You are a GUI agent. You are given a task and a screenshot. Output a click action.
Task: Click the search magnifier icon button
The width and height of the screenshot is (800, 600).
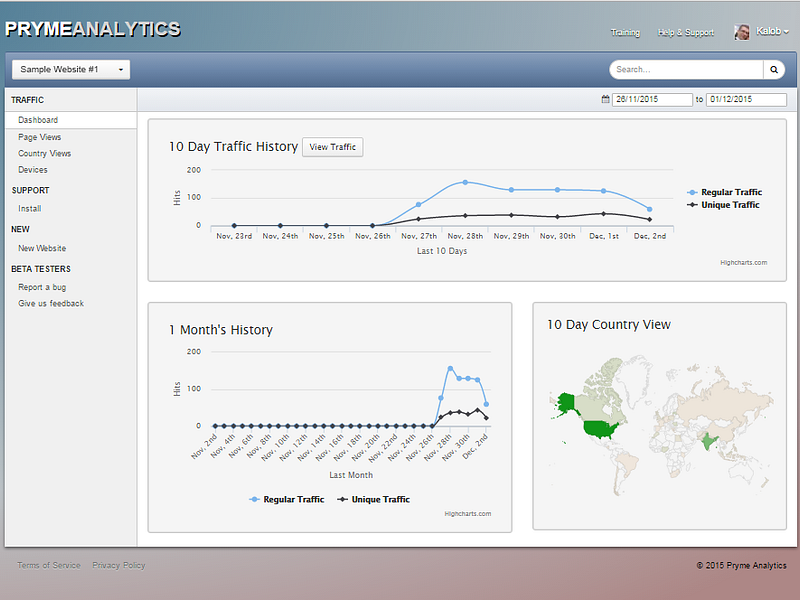tap(773, 70)
